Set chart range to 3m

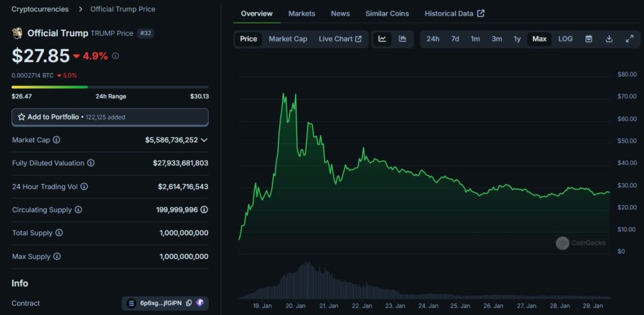coord(497,39)
